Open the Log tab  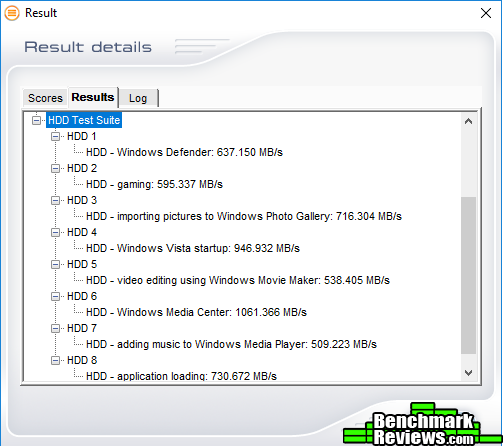click(x=138, y=98)
